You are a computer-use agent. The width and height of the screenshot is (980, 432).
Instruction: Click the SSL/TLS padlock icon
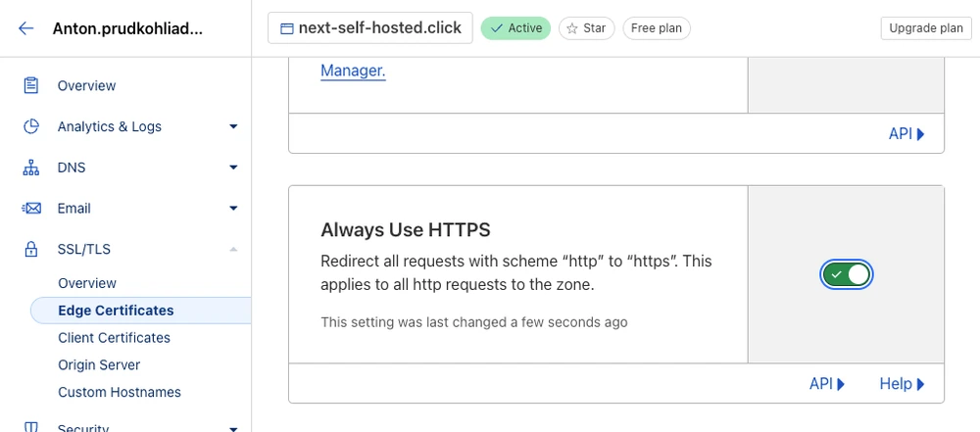(x=31, y=250)
